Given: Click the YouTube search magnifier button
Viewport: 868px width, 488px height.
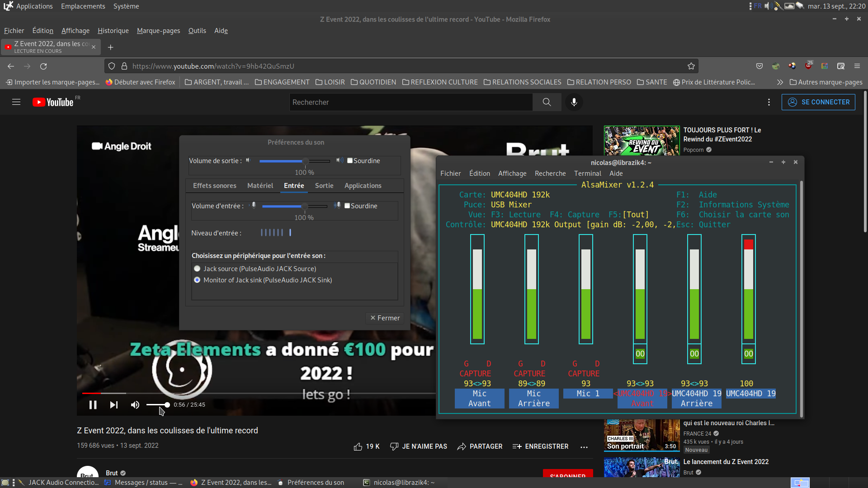Looking at the screenshot, I should tap(547, 102).
